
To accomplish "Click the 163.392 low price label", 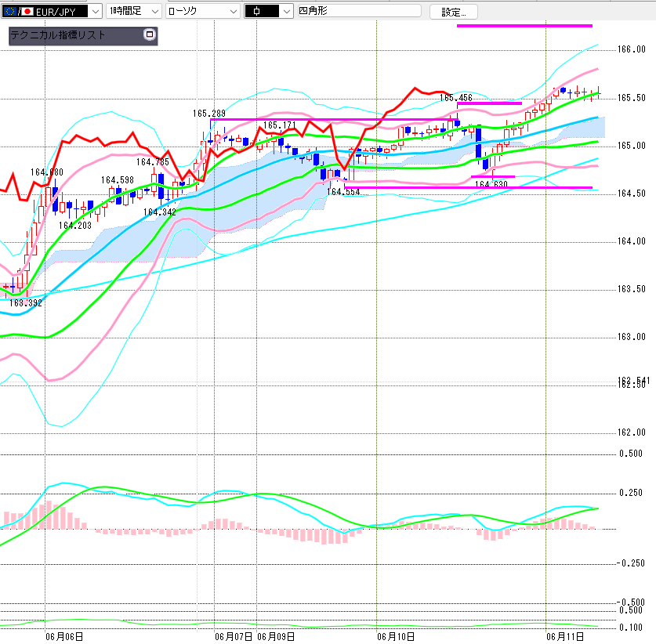I will pos(26,302).
